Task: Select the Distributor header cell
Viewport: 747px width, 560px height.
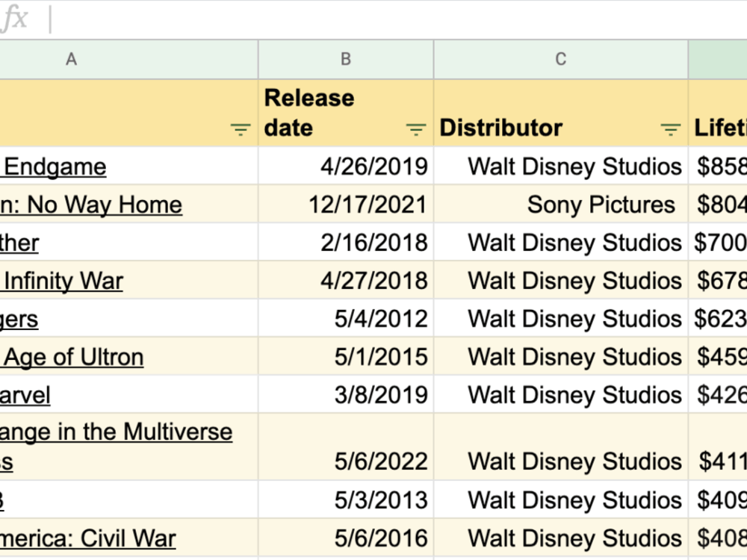Action: (x=561, y=113)
